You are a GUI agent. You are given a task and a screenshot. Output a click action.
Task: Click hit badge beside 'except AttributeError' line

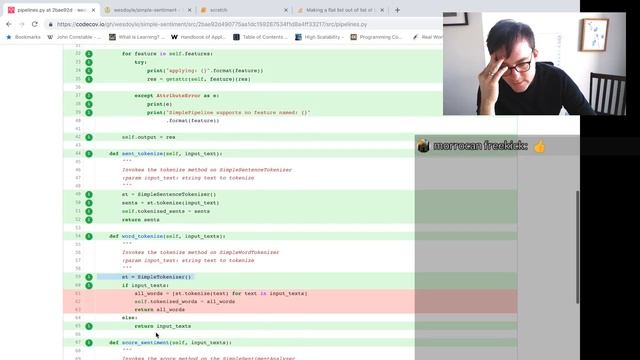coord(89,96)
